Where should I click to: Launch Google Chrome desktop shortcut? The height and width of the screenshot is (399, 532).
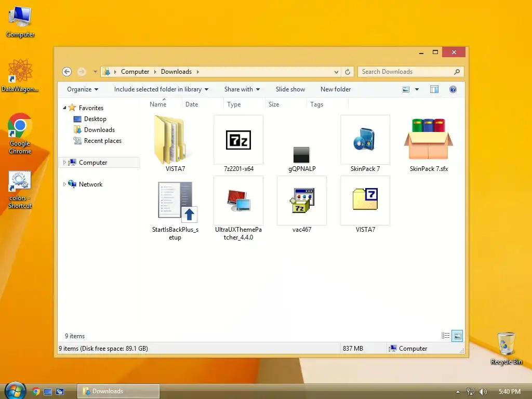20,134
